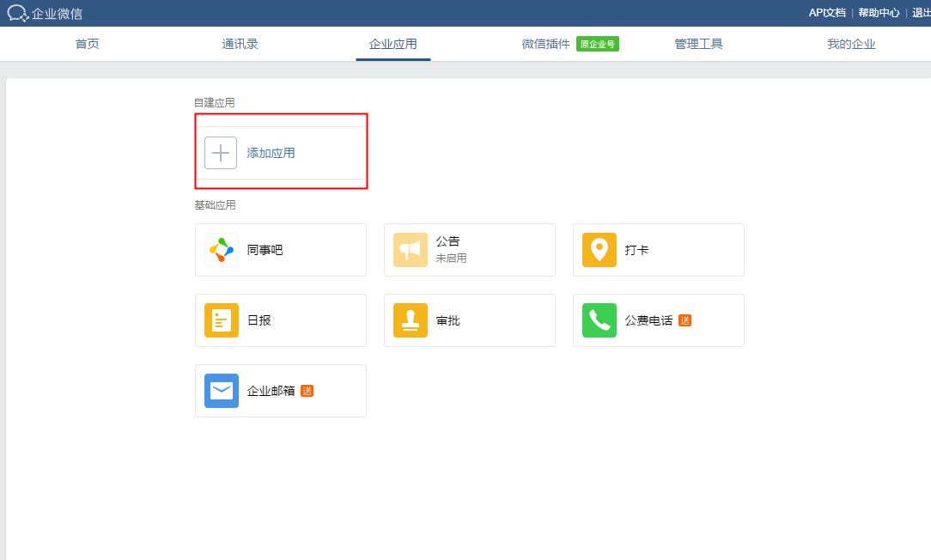Open the API文档 link

tap(827, 13)
